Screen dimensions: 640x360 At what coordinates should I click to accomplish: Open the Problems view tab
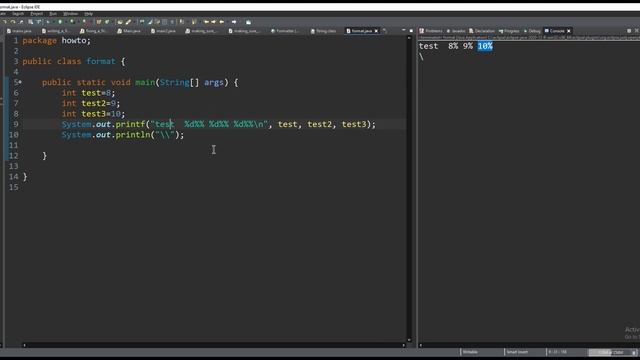(x=431, y=31)
